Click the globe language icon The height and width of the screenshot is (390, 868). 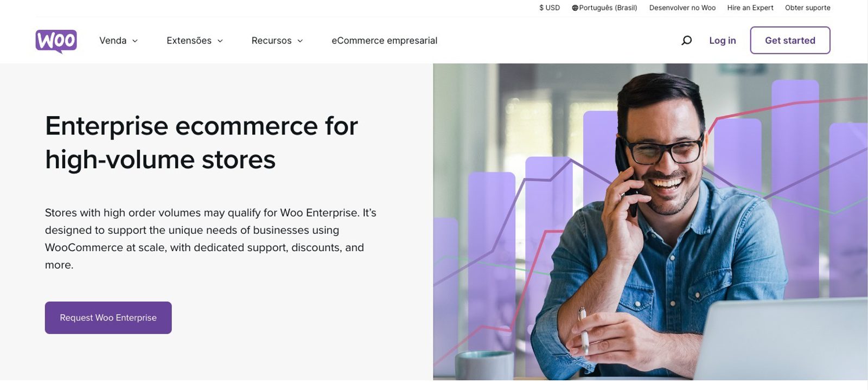575,8
